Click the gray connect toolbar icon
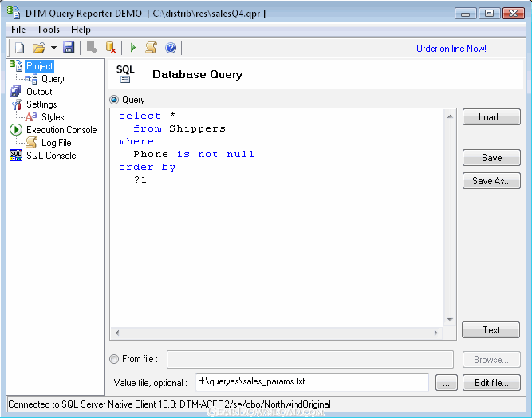 tap(92, 48)
